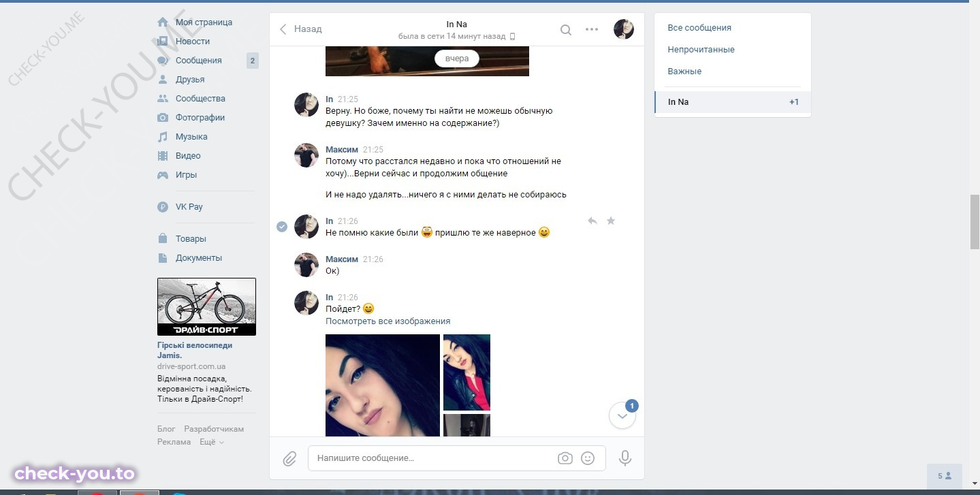Image resolution: width=980 pixels, height=495 pixels.
Task: Click the Музыка menu item text
Action: [x=191, y=137]
